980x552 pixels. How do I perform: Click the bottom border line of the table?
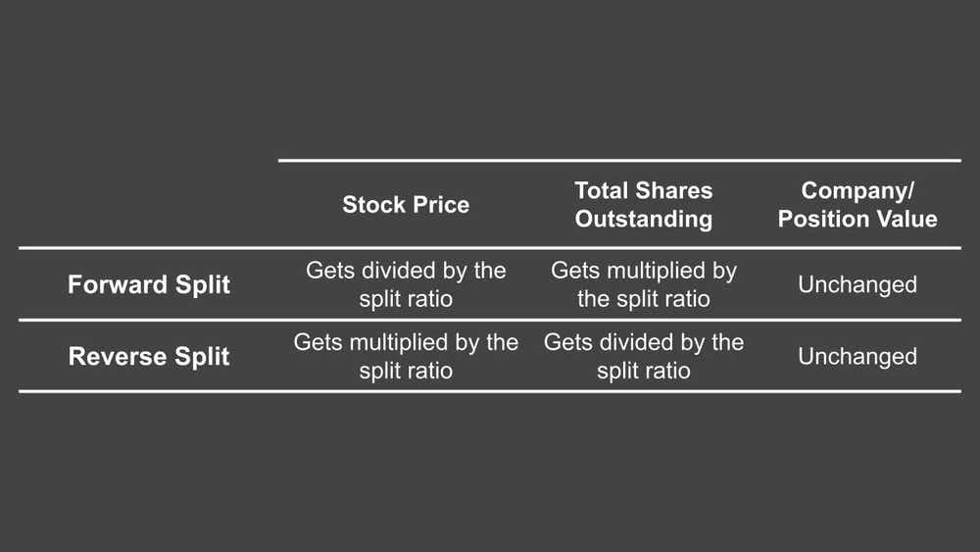point(490,392)
